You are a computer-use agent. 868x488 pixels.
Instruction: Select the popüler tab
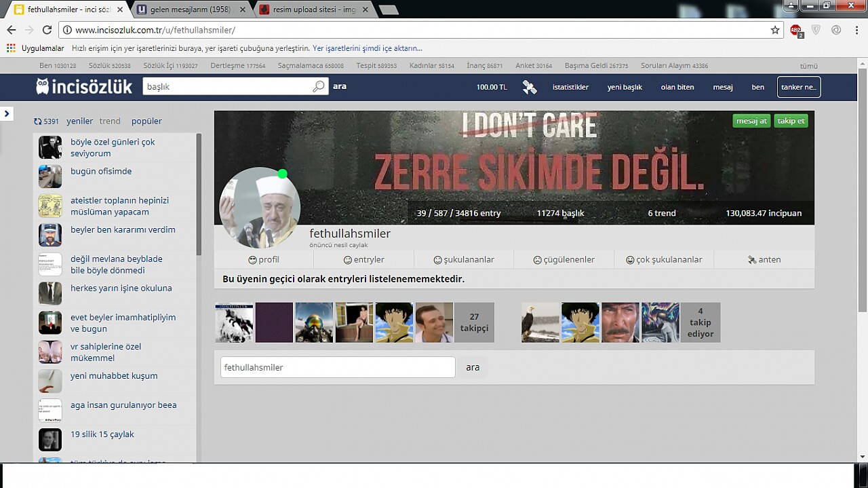(x=146, y=121)
